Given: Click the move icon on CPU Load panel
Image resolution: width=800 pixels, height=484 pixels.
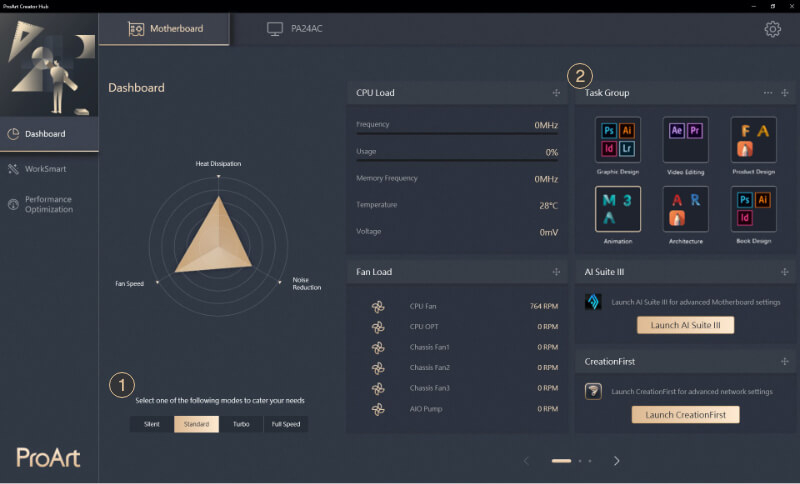Looking at the screenshot, I should (x=556, y=93).
